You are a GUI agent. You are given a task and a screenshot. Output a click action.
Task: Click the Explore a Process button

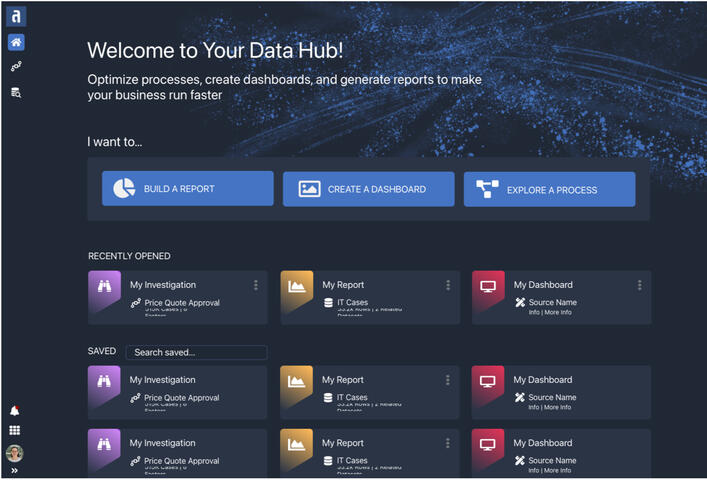549,189
